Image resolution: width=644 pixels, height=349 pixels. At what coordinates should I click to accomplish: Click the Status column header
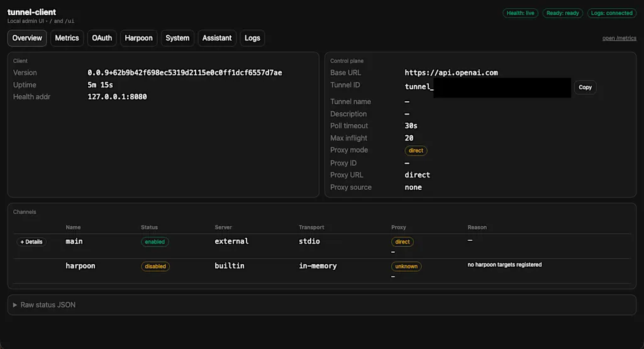click(149, 228)
